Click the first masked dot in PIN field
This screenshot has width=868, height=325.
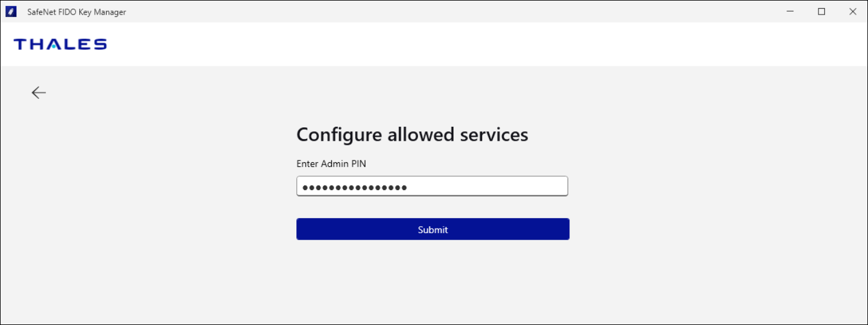coord(305,187)
